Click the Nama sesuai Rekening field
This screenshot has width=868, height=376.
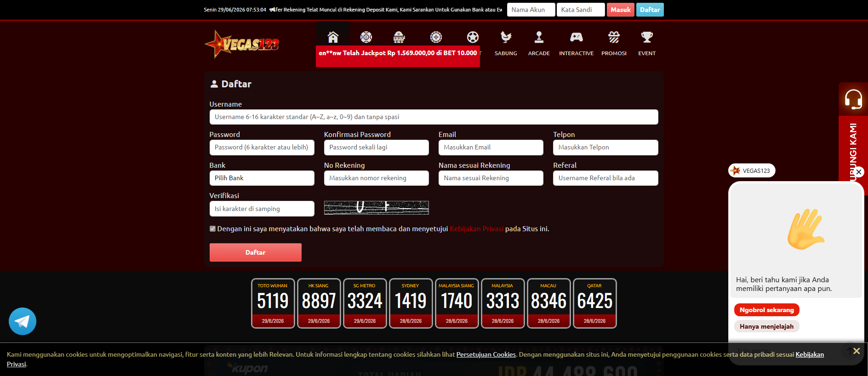pyautogui.click(x=491, y=178)
